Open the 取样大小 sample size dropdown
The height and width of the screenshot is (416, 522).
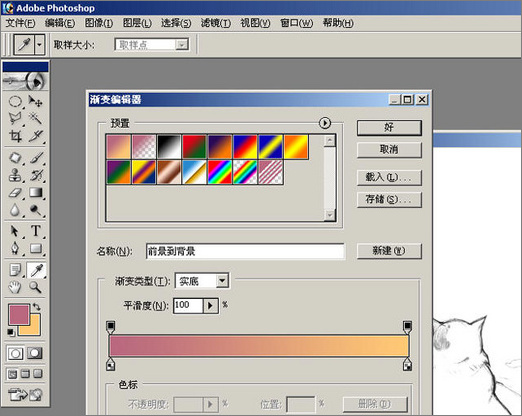pyautogui.click(x=182, y=45)
